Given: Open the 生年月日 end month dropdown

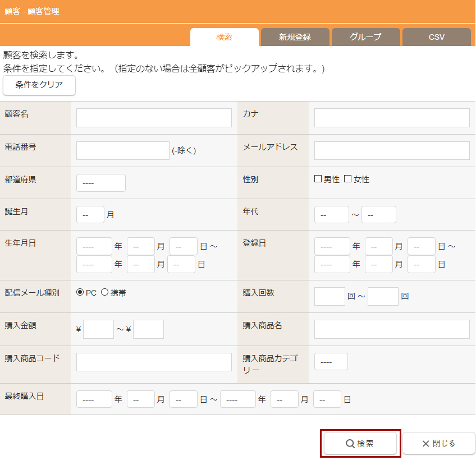Looking at the screenshot, I should [141, 264].
